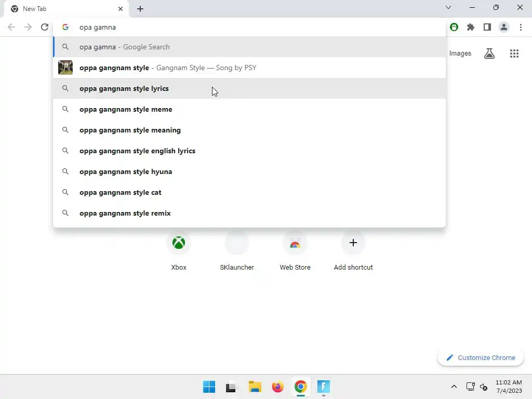Select 'oppa gangnam style hyuna' suggestion
532x399 pixels.
click(249, 171)
